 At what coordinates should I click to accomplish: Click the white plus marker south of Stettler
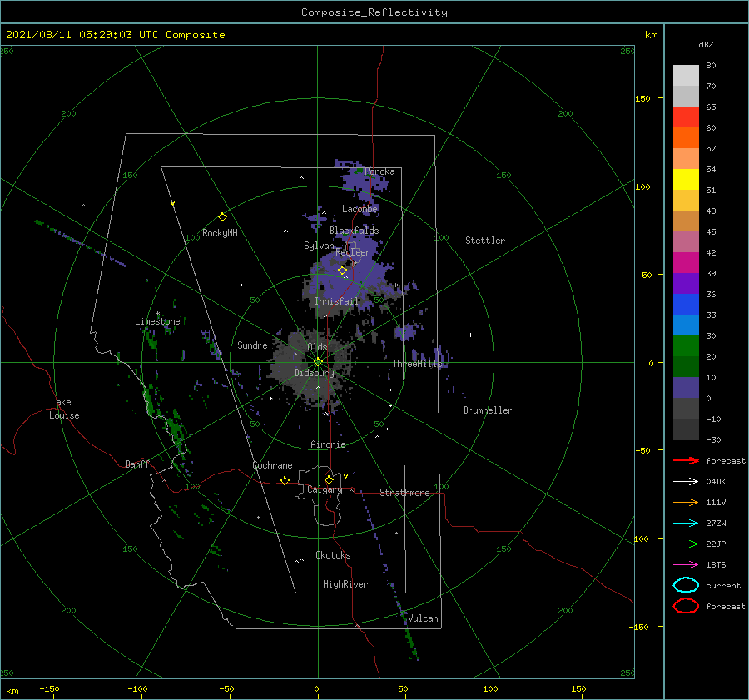470,335
